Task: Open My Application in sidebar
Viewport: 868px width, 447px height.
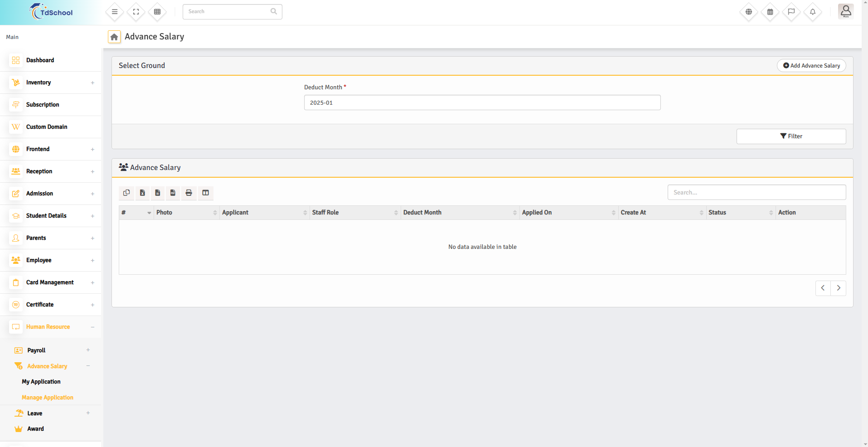Action: [x=41, y=382]
